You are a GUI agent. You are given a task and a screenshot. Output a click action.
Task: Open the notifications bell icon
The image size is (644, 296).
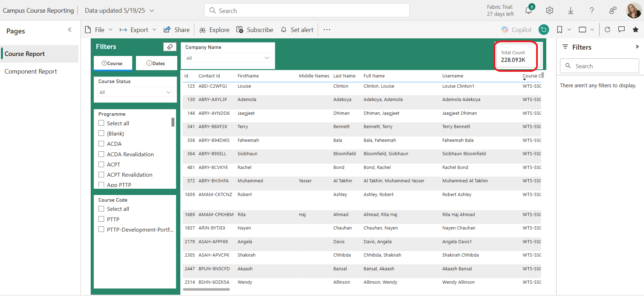[528, 11]
